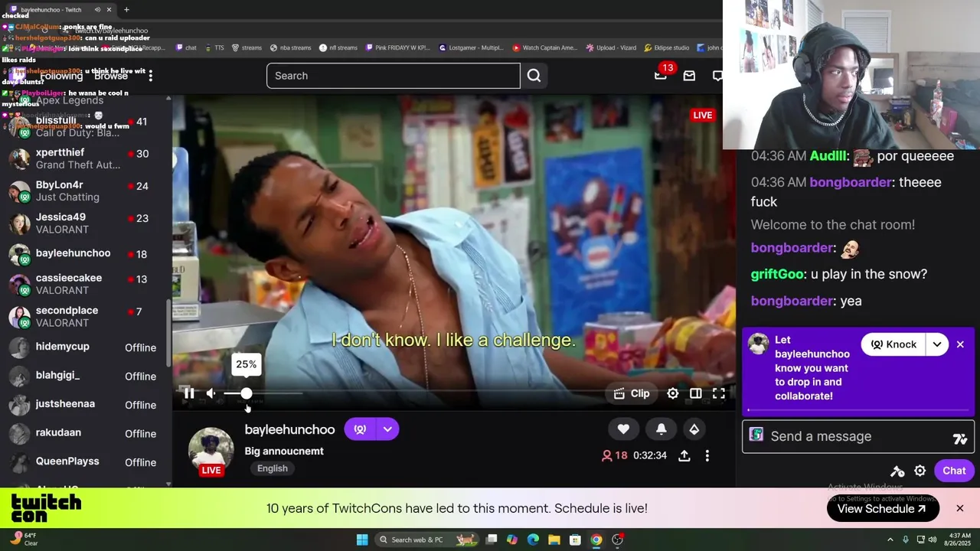
Task: Dismiss the collaborate prompt with X
Action: coord(960,344)
